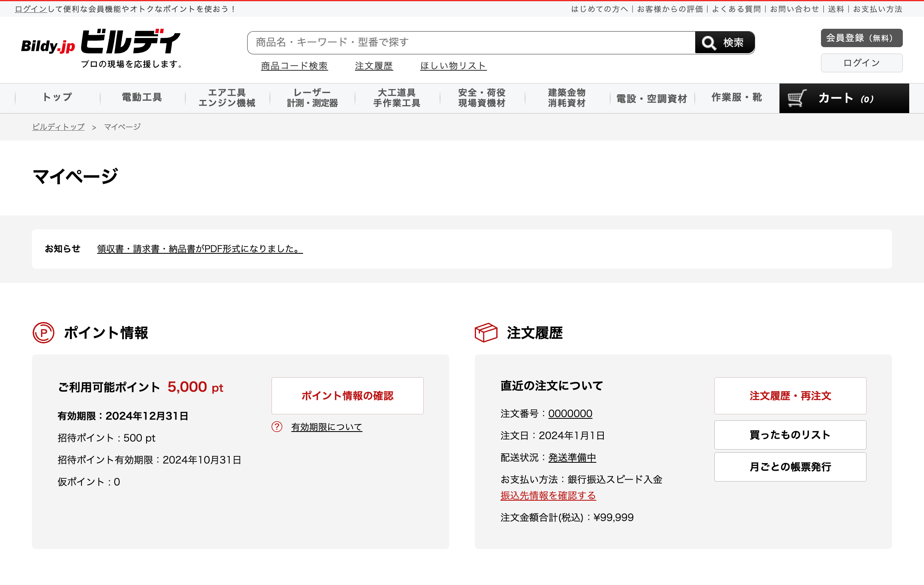924x585 pixels.
Task: Open the 電動工具 category menu
Action: [x=142, y=98]
